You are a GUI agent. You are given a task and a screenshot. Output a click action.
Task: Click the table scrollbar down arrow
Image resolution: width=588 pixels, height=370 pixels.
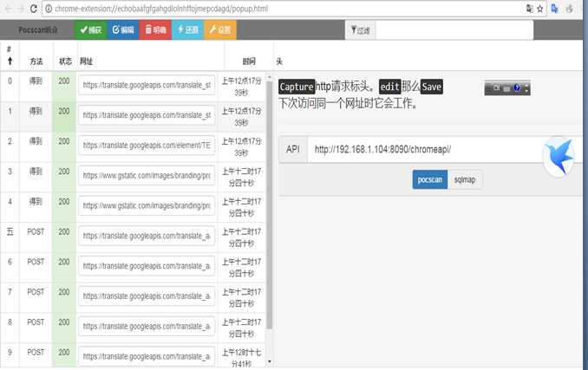coord(269,361)
